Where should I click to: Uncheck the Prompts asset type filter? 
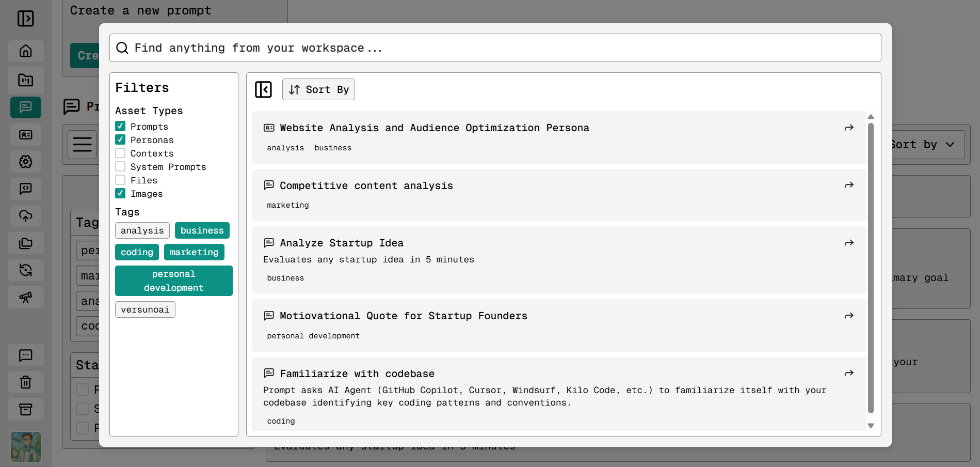(x=120, y=126)
